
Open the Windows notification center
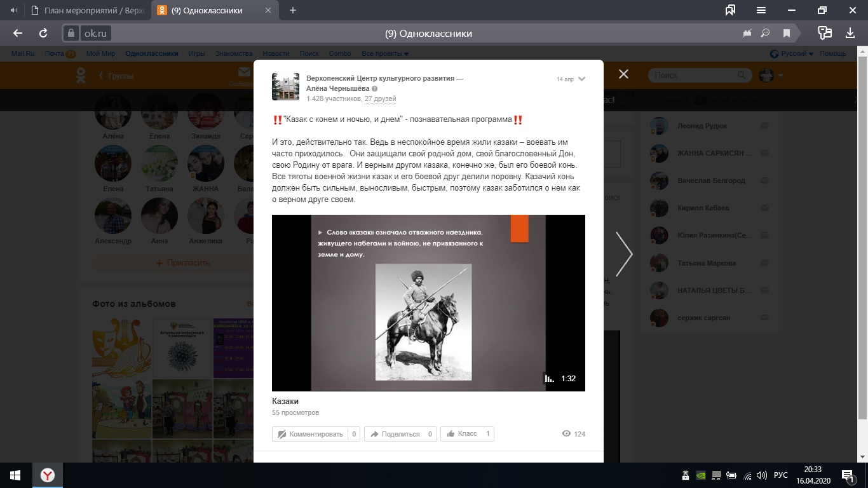849,475
